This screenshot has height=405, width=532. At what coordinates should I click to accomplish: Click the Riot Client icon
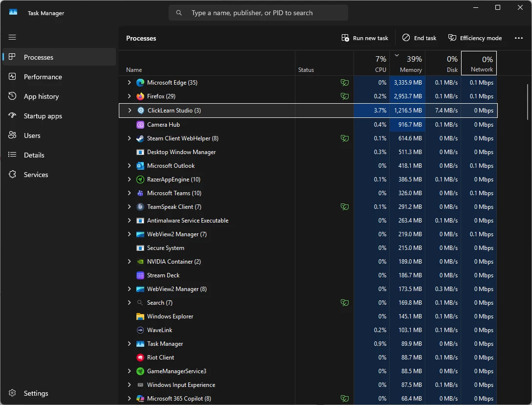pyautogui.click(x=140, y=358)
